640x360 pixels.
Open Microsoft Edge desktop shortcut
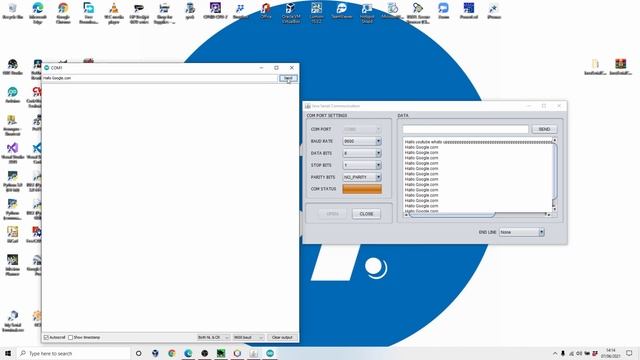(38, 12)
